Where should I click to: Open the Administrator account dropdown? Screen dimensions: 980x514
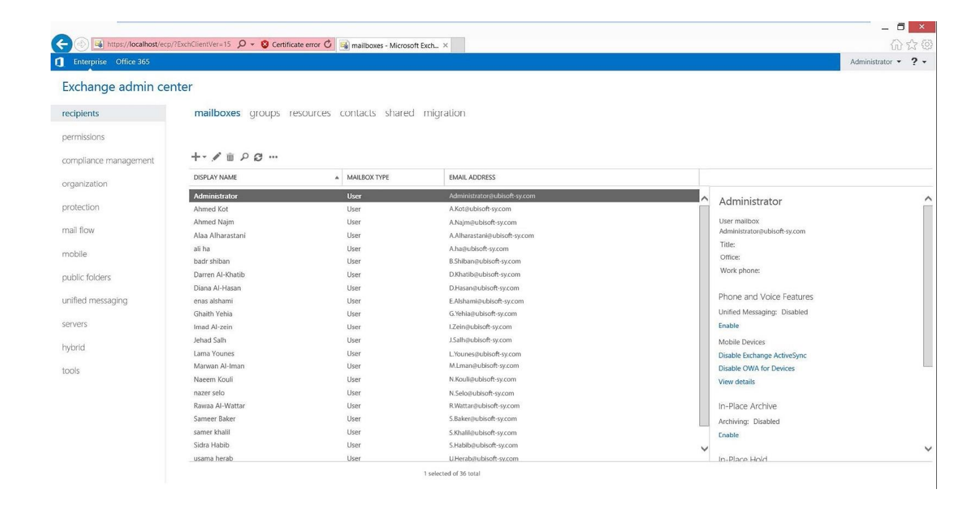click(876, 62)
